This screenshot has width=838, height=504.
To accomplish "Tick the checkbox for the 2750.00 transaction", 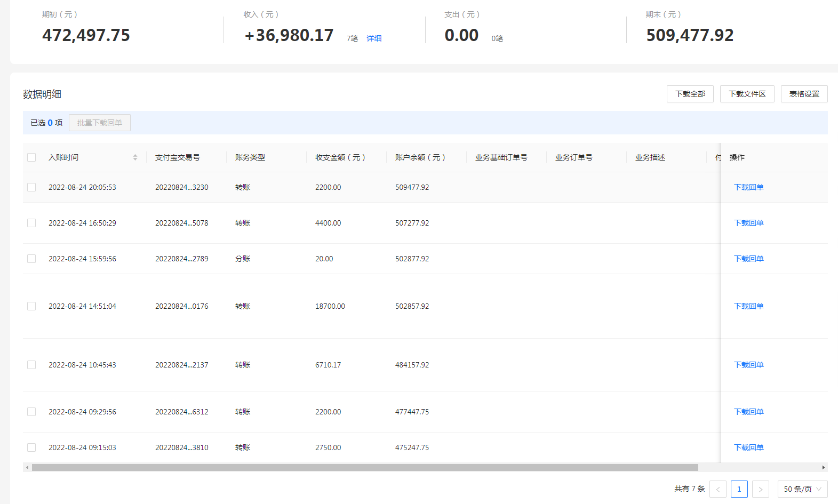I will (31, 447).
